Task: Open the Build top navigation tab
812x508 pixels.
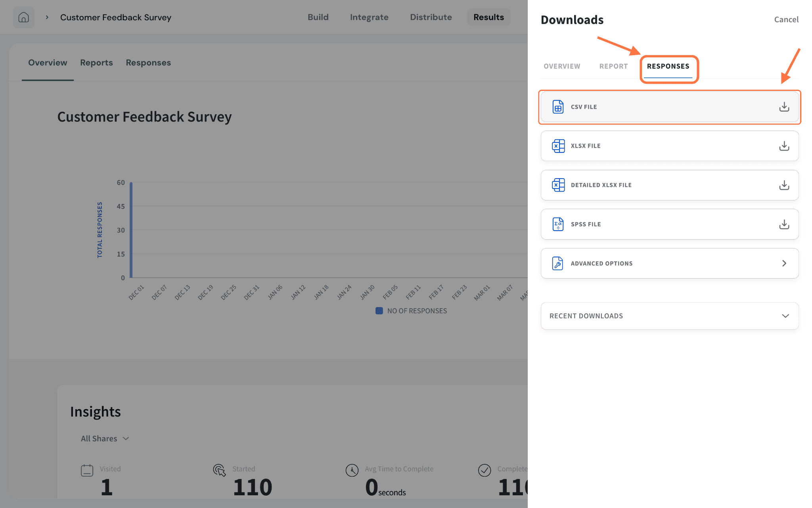Action: click(318, 17)
